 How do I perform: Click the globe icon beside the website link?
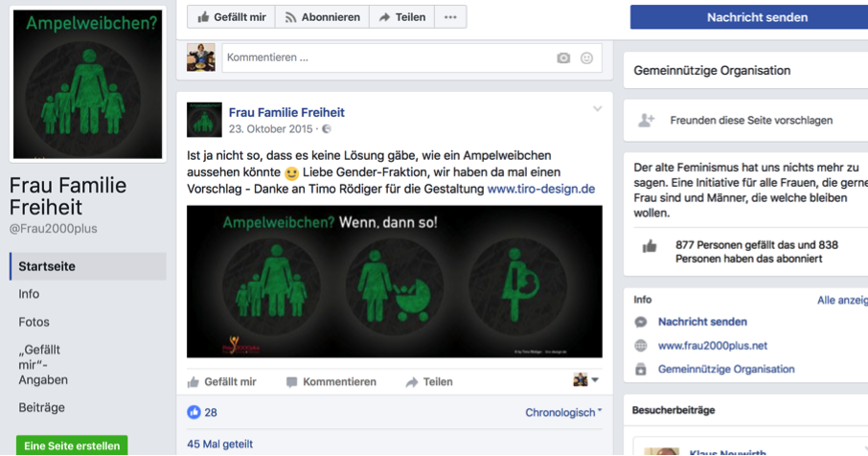641,345
